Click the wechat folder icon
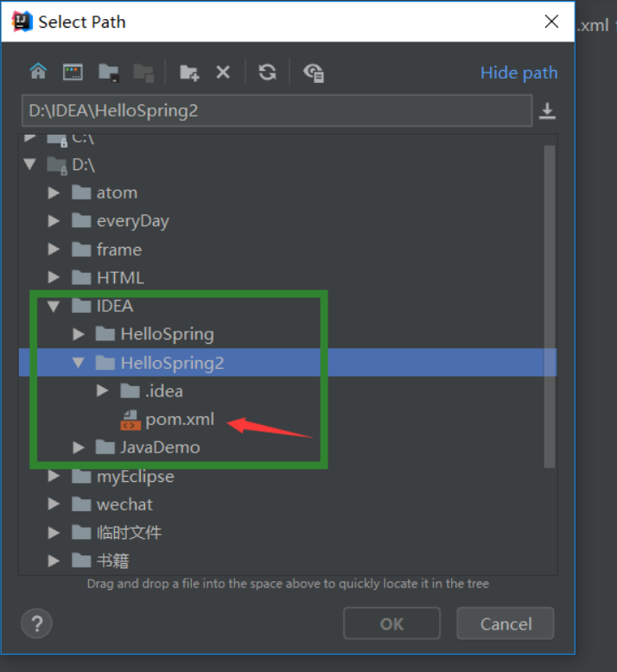Screen dimensions: 617x672 pyautogui.click(x=81, y=504)
